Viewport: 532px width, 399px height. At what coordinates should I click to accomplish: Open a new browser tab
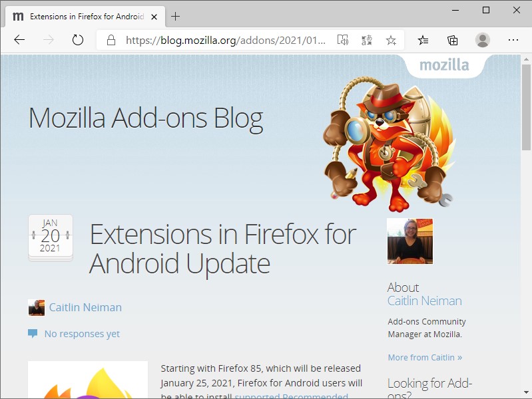pyautogui.click(x=175, y=16)
